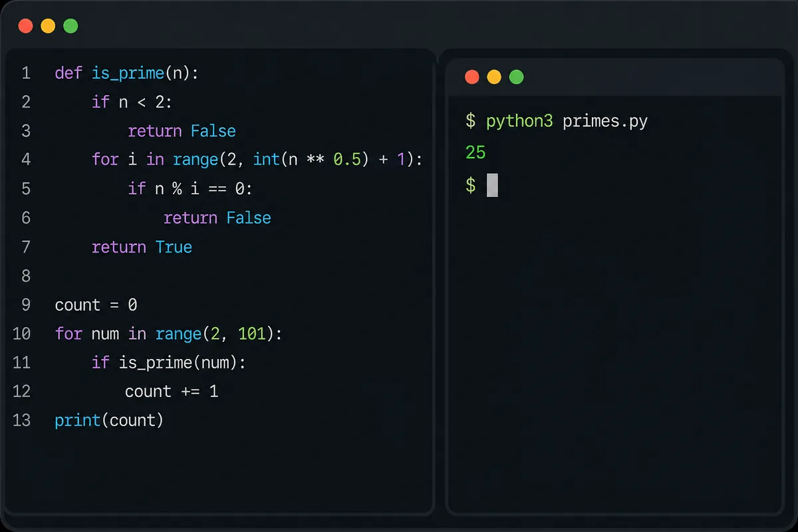Click line number 4 in the gutter

26,160
